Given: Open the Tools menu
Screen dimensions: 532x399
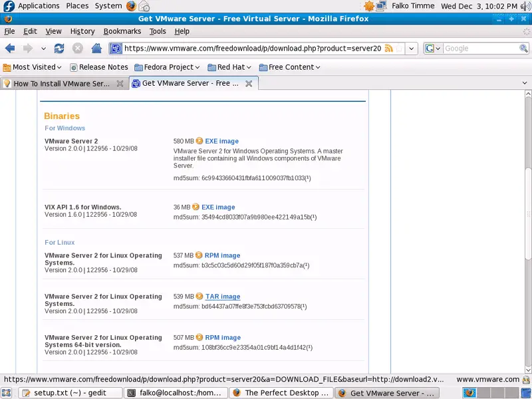Looking at the screenshot, I should tap(158, 31).
